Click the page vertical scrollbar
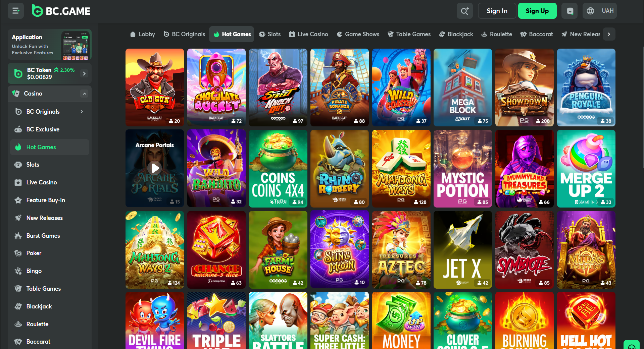 [643, 107]
